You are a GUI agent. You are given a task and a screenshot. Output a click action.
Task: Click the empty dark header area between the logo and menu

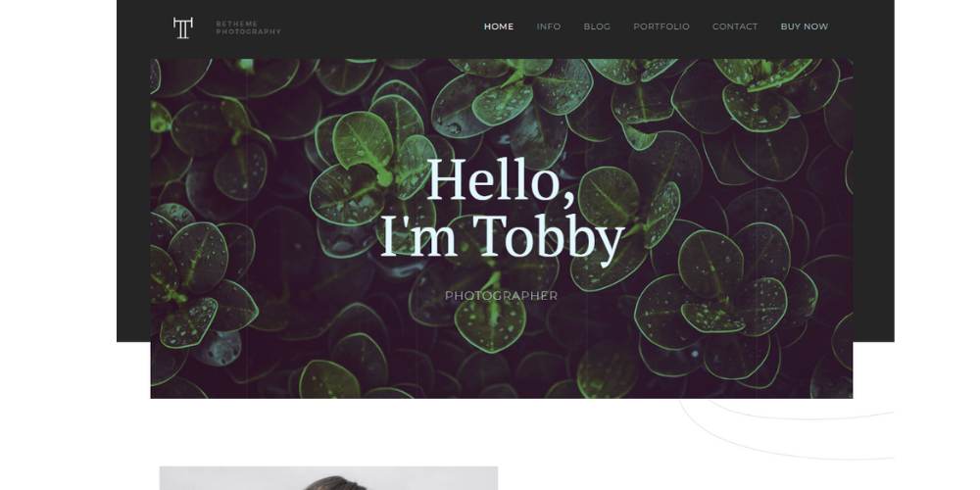pos(381,28)
